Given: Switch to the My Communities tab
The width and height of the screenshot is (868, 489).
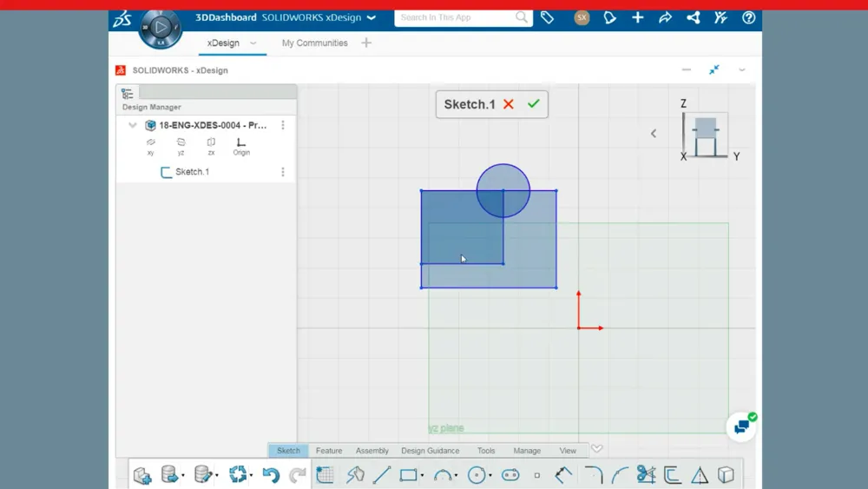Looking at the screenshot, I should (314, 43).
